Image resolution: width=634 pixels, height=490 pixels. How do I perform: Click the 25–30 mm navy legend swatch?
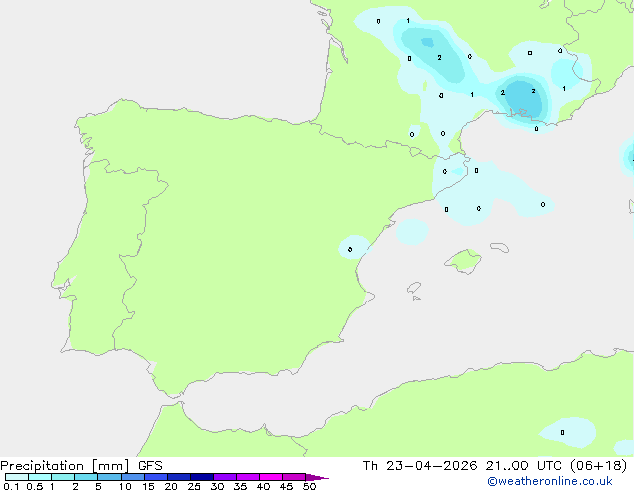tap(201, 477)
